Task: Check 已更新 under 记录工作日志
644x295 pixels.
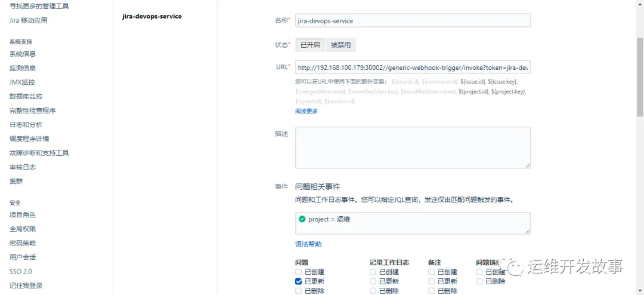Action: pos(373,281)
